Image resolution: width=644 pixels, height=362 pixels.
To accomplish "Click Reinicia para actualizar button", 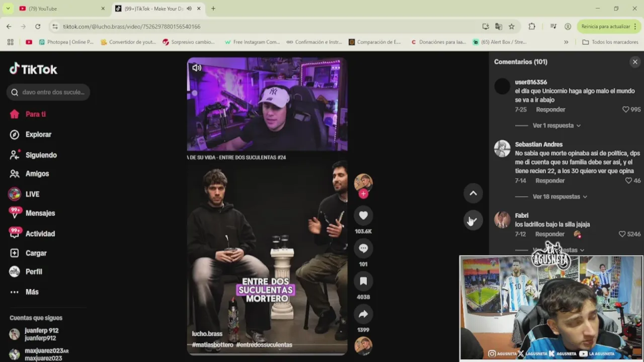I will pos(606,26).
